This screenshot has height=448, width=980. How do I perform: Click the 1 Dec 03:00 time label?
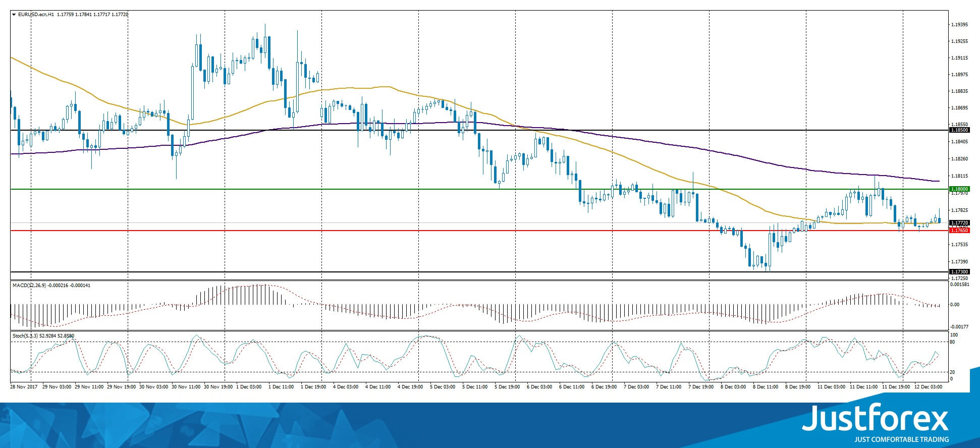(249, 387)
